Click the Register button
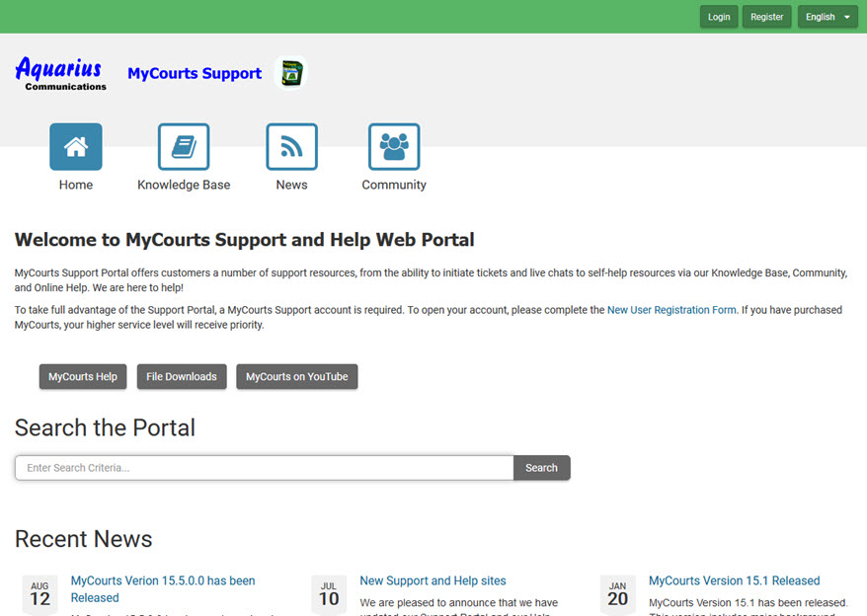This screenshot has width=867, height=616. pos(766,17)
